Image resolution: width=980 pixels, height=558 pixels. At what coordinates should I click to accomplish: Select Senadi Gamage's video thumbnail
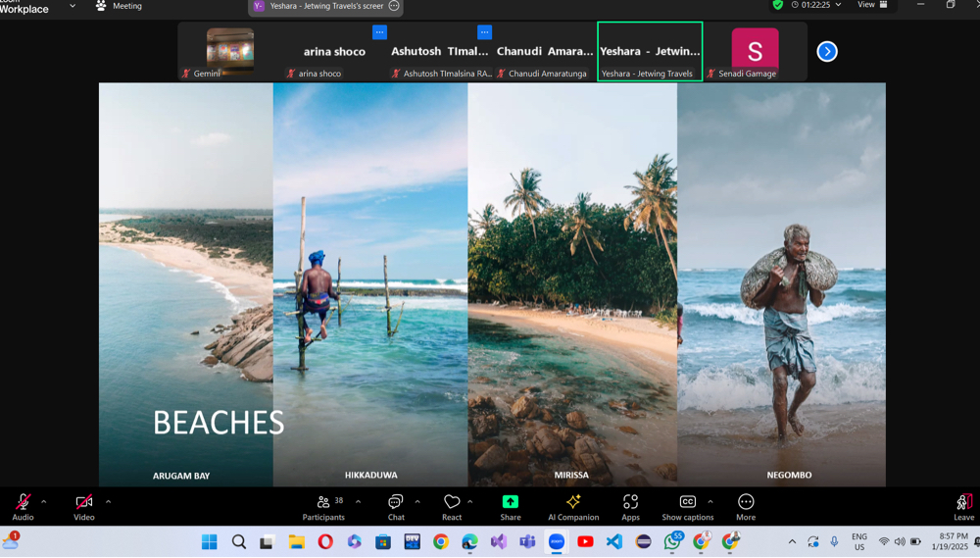pos(755,52)
